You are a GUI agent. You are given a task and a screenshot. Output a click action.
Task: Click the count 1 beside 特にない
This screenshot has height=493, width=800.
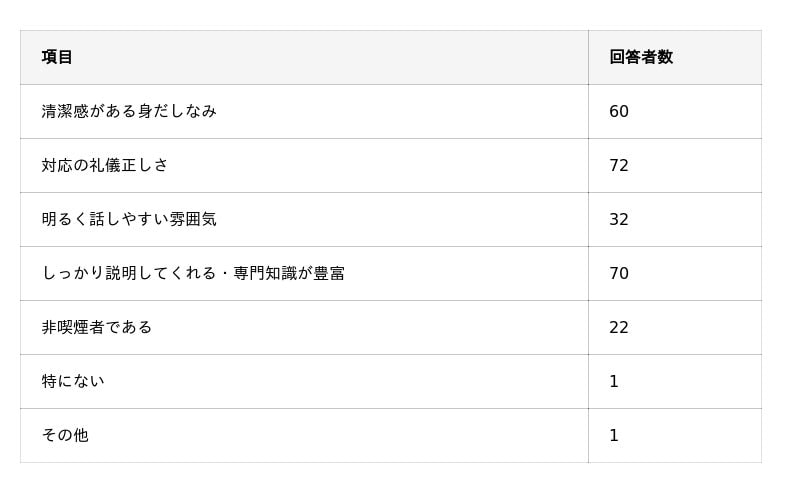613,381
